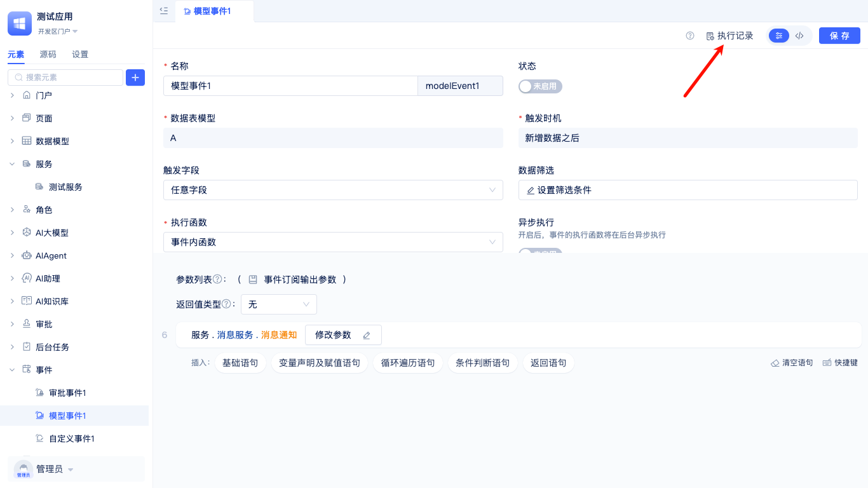Open the help question mark icon

690,36
